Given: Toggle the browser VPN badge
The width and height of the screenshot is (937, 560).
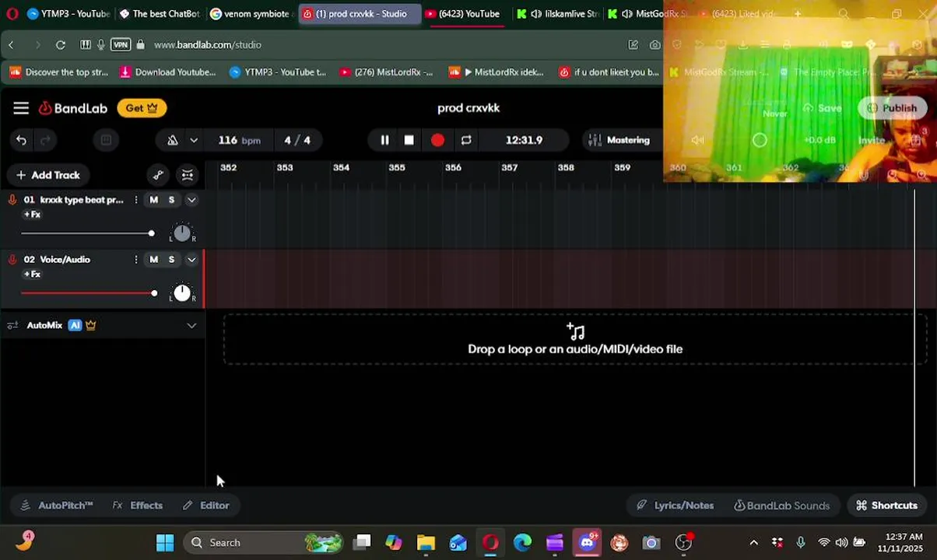Looking at the screenshot, I should click(121, 44).
